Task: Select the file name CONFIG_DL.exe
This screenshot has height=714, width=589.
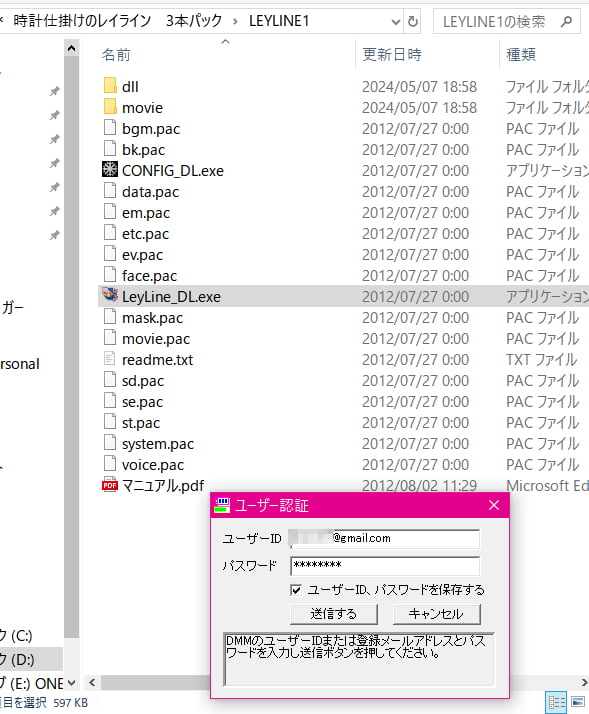Action: [x=173, y=171]
